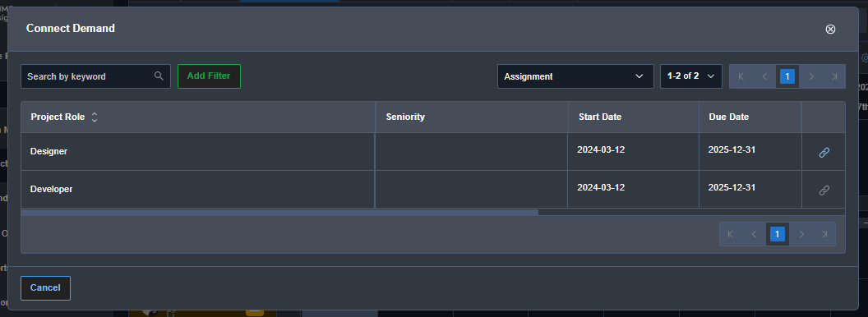The image size is (868, 317).
Task: Click the link icon for Developer row
Action: tap(824, 191)
